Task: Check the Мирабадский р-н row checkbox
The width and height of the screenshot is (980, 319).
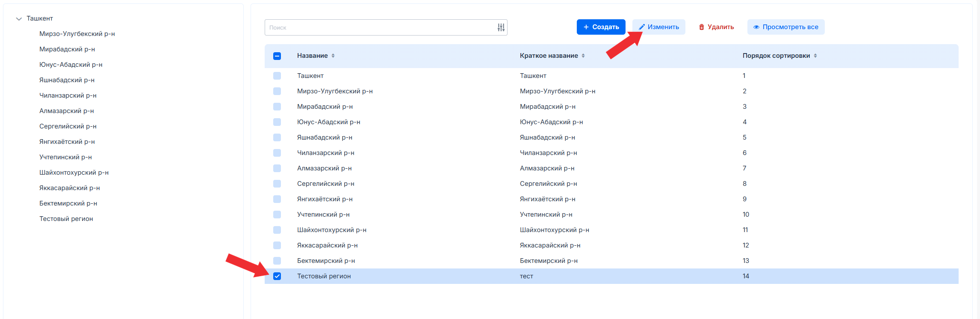Action: click(x=277, y=107)
